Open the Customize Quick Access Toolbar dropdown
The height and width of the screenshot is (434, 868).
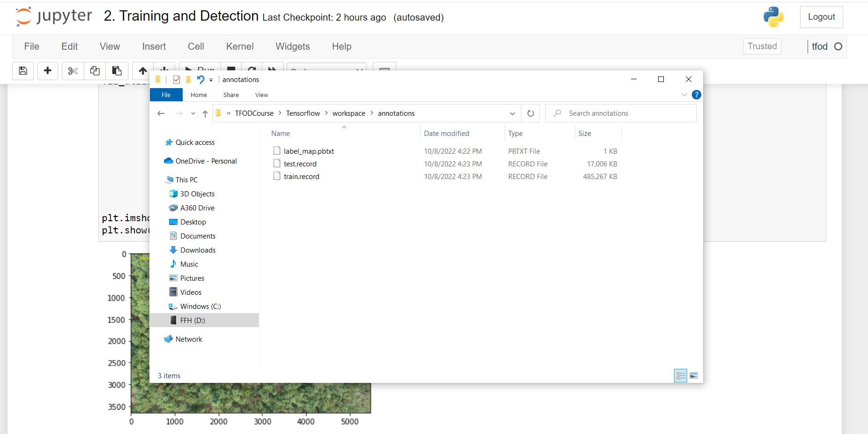[212, 80]
